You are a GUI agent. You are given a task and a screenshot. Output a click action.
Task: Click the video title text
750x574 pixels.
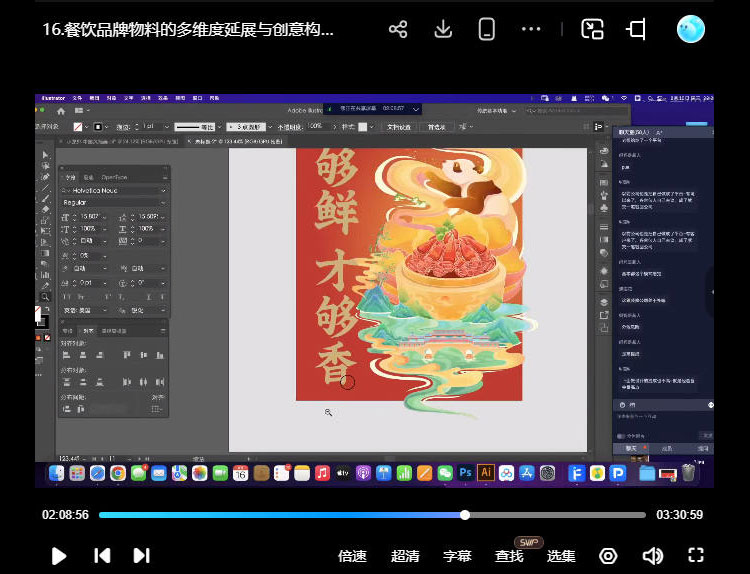pos(188,29)
